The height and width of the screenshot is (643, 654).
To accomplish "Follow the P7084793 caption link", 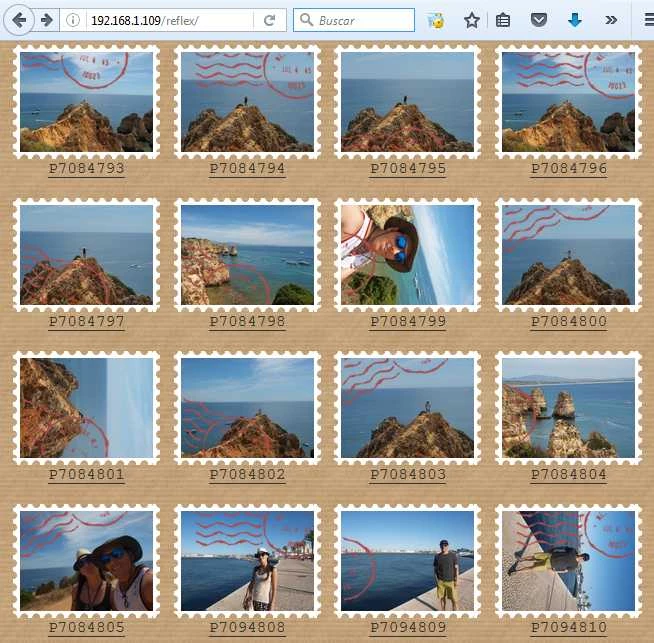I will (x=86, y=168).
